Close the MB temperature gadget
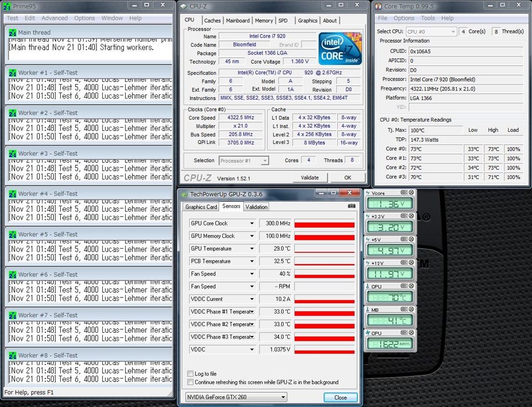This screenshot has width=532, height=407. [411, 310]
